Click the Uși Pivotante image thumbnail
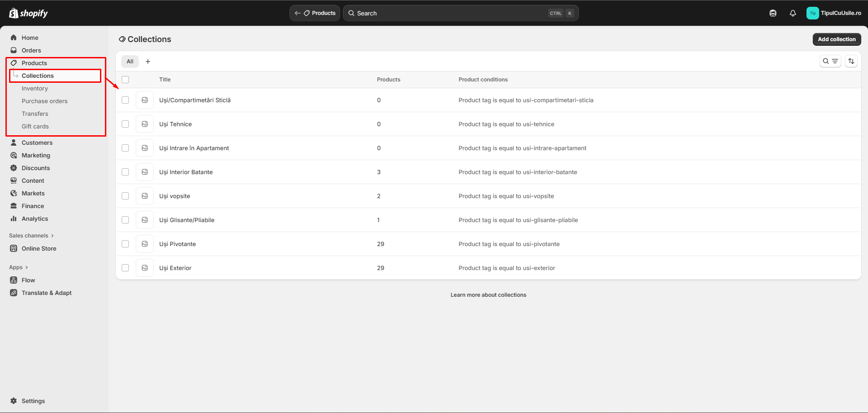 click(x=145, y=244)
